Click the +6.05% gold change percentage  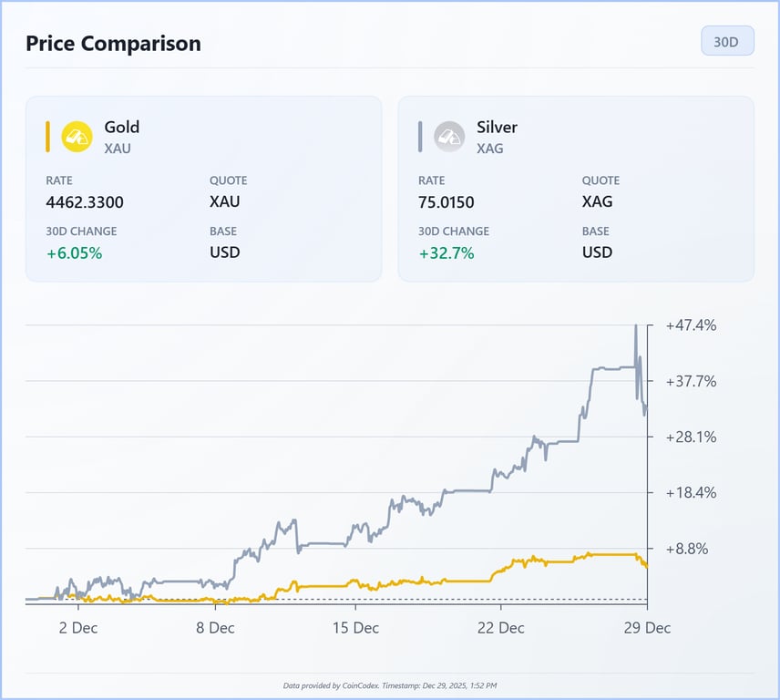click(x=75, y=252)
